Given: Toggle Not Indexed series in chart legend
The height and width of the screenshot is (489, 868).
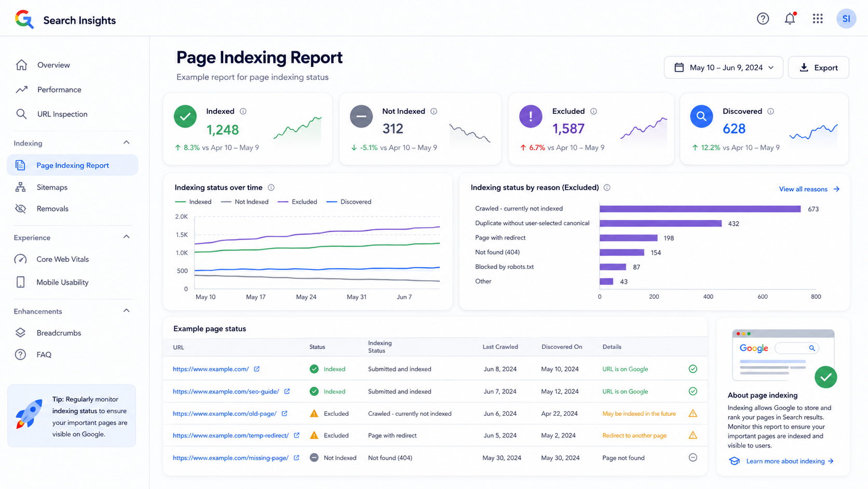Looking at the screenshot, I should point(245,202).
